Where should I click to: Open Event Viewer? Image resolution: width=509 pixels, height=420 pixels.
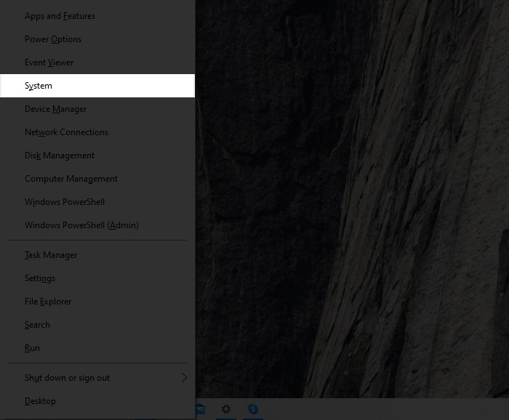[49, 62]
